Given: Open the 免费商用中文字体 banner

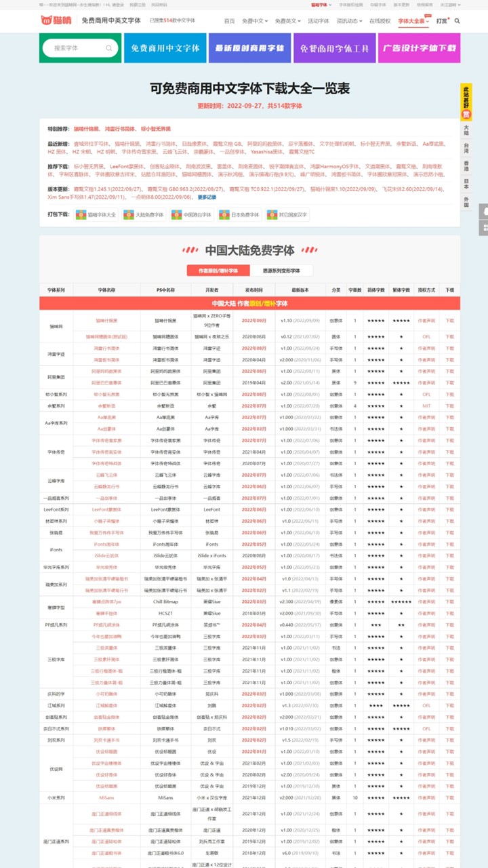Looking at the screenshot, I should (x=165, y=48).
